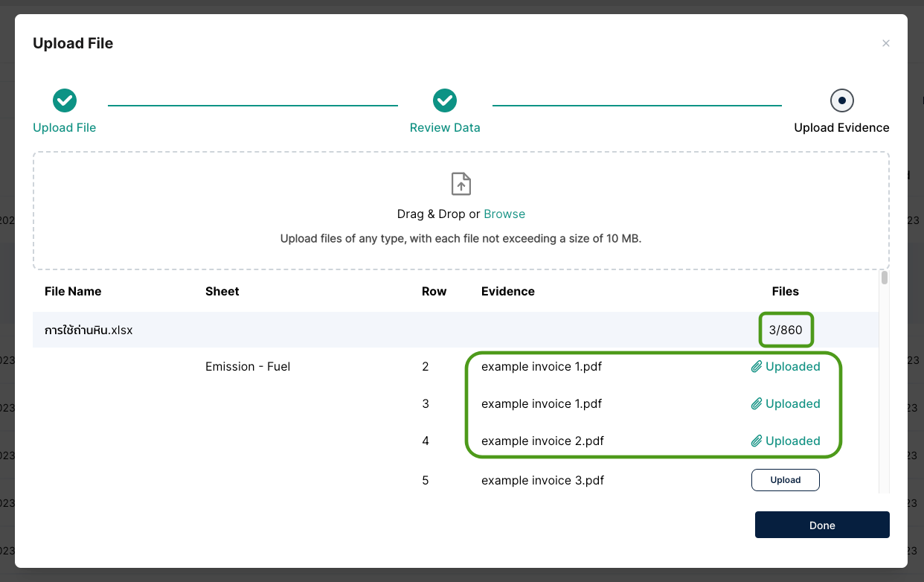Click the paperclip icon for row 4
The image size is (924, 582).
(x=757, y=441)
